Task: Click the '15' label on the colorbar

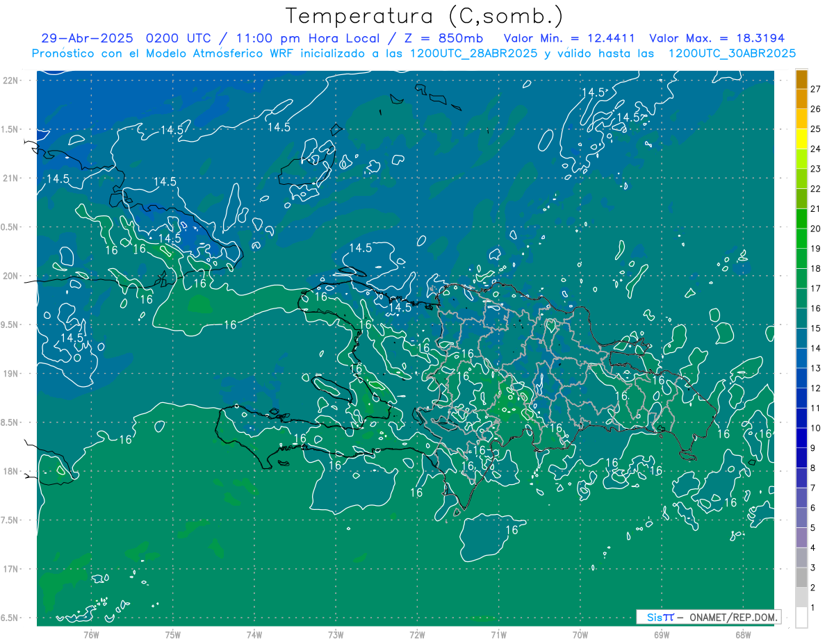Action: pyautogui.click(x=816, y=328)
